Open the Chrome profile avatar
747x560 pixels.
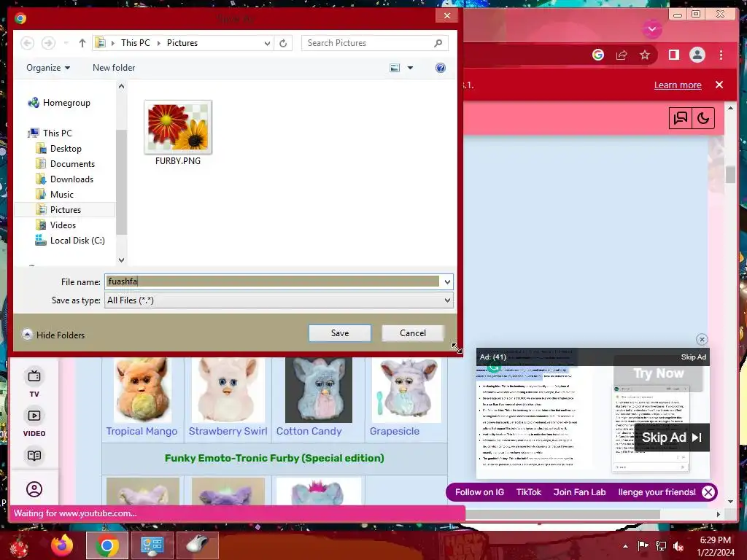click(x=697, y=55)
